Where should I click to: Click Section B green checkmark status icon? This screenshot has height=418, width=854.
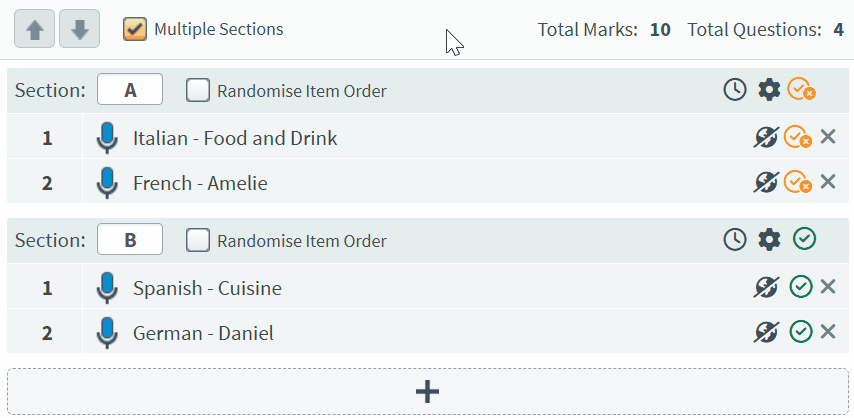tap(804, 239)
